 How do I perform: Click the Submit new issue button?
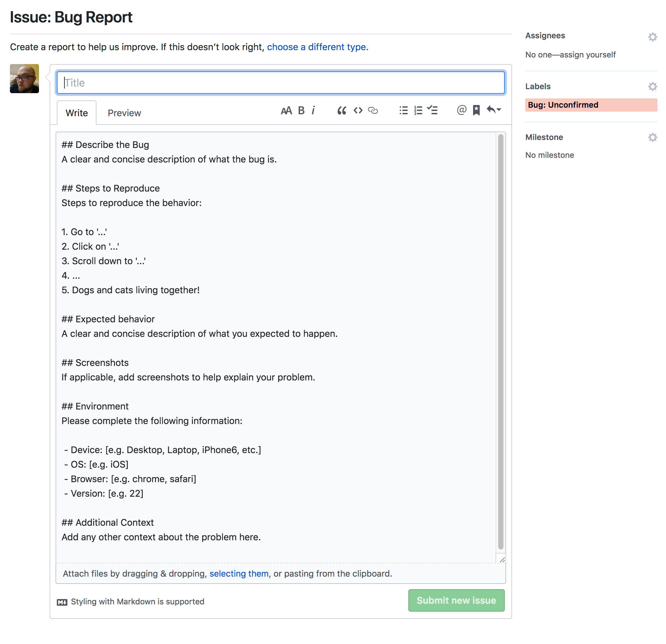[x=456, y=600]
